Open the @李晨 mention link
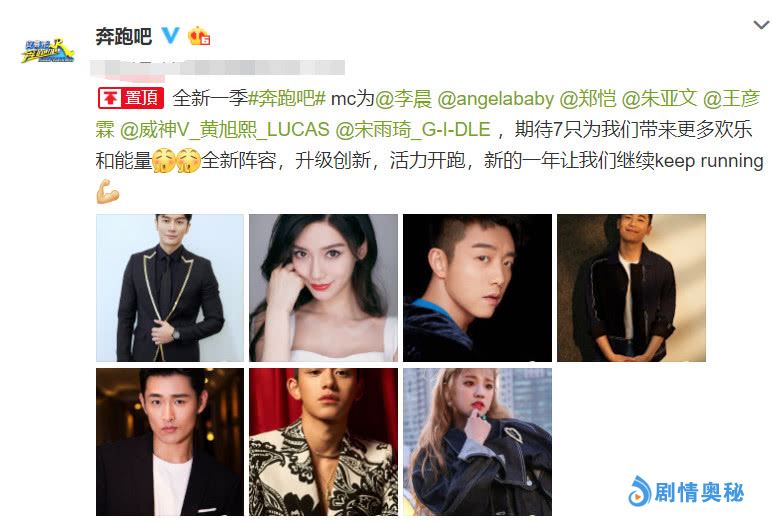 point(403,98)
